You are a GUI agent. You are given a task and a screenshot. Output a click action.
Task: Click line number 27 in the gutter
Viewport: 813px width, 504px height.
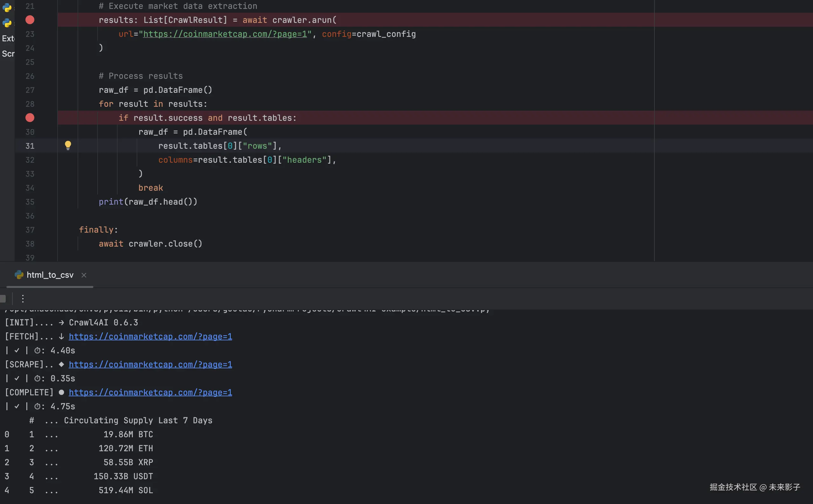30,90
